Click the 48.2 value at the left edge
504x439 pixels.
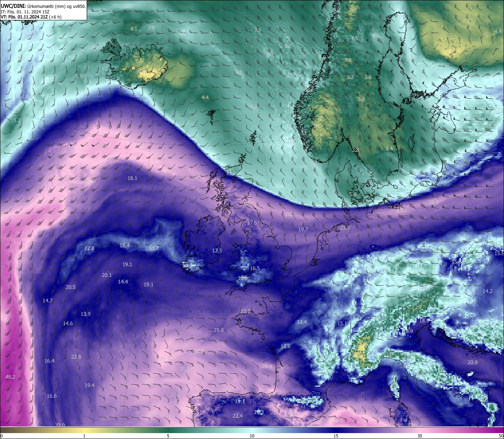click(10, 377)
